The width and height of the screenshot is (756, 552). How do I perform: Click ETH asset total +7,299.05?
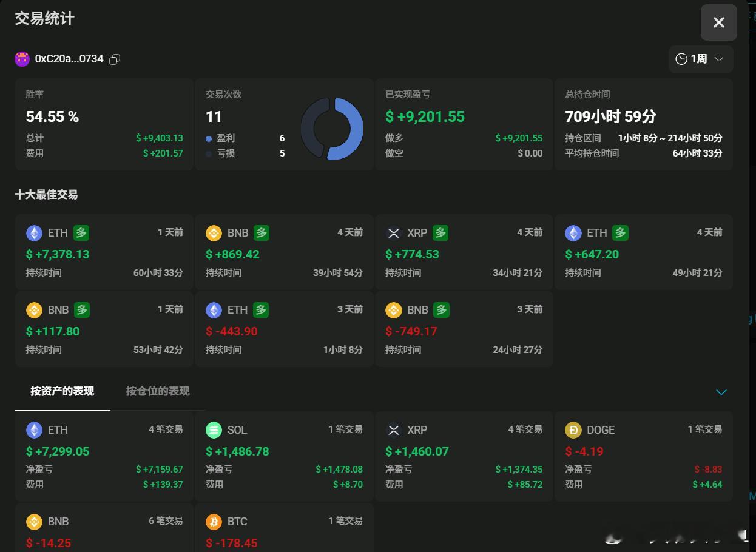pyautogui.click(x=58, y=451)
